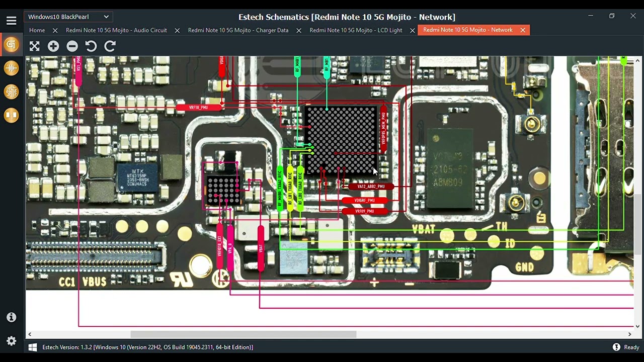Open the bottom orange sidebar icon
The width and height of the screenshot is (644, 362).
click(11, 115)
